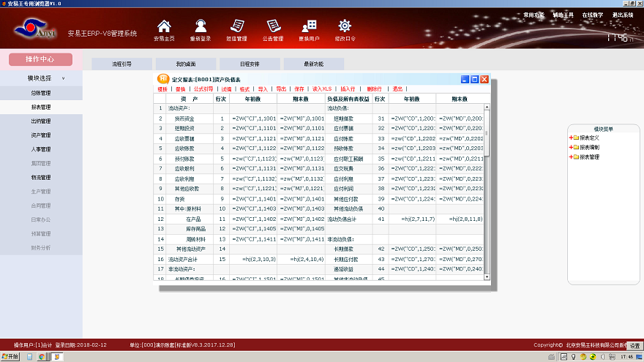Click the volume icon in system tray
Image resolution: width=644 pixels, height=362 pixels.
(x=602, y=357)
